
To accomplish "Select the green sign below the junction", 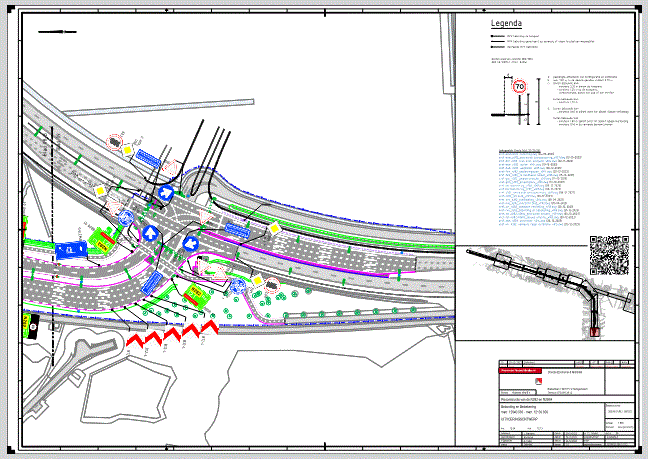I will tap(195, 294).
